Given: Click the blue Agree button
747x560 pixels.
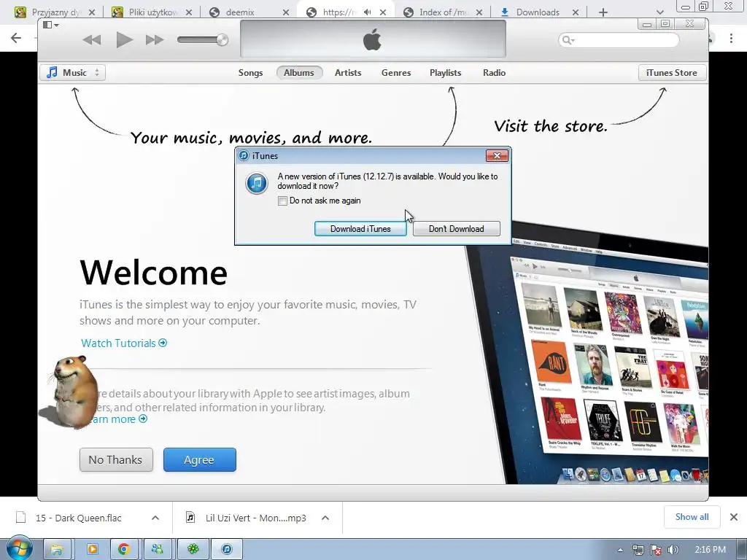Looking at the screenshot, I should 200,460.
